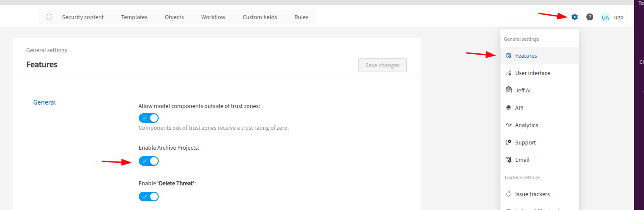This screenshot has height=210, width=644.
Task: Click the Email envelope icon
Action: click(x=509, y=160)
